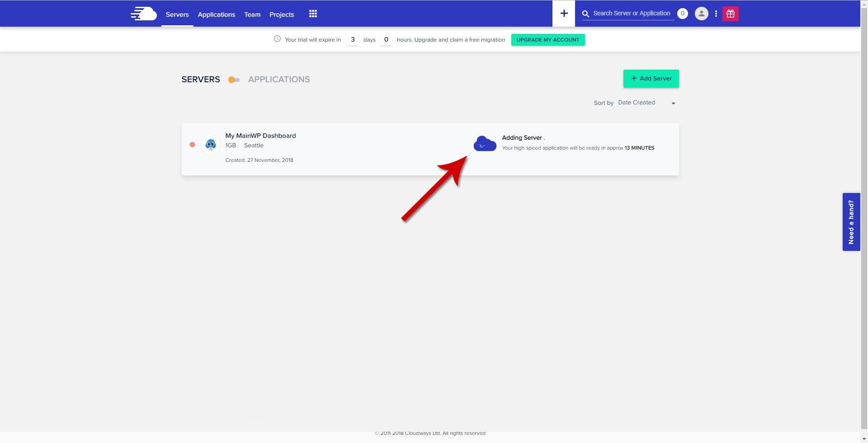Open the notification counter showing 0
Viewport: 868px width, 443px height.
pyautogui.click(x=683, y=13)
